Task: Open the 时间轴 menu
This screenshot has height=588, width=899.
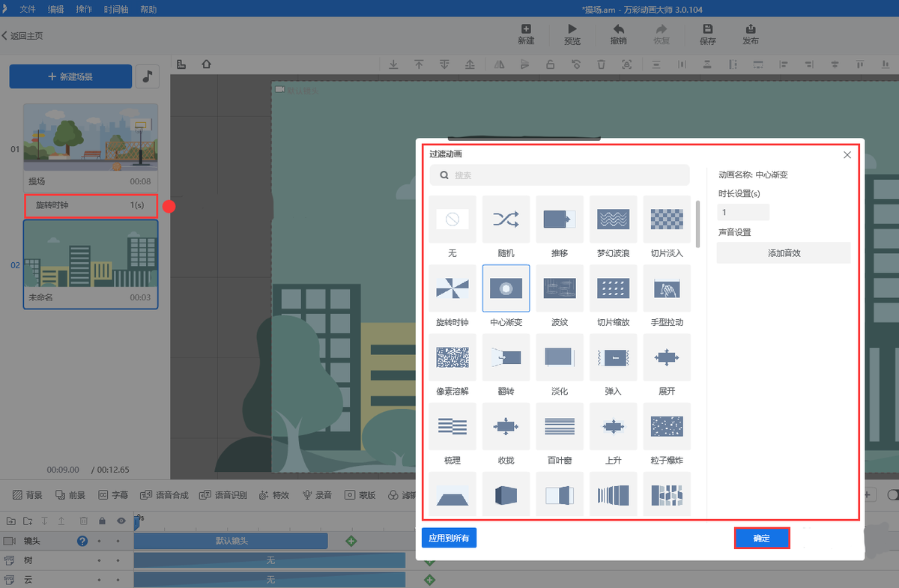Action: (x=115, y=10)
